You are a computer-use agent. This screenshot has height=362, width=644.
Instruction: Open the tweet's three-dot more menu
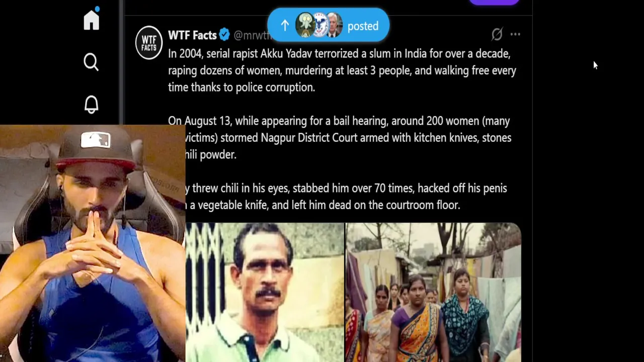pyautogui.click(x=515, y=34)
